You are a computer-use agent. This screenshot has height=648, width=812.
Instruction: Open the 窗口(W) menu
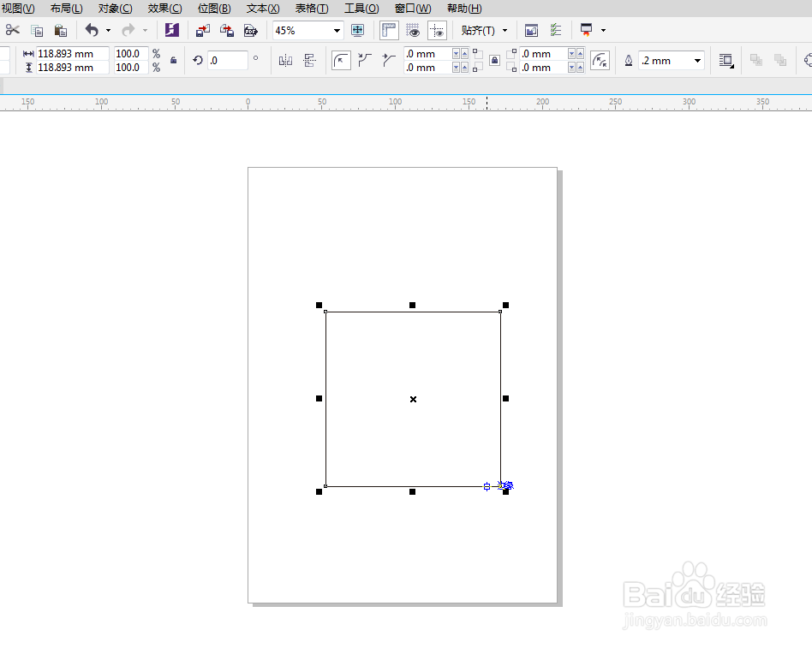[x=413, y=9]
